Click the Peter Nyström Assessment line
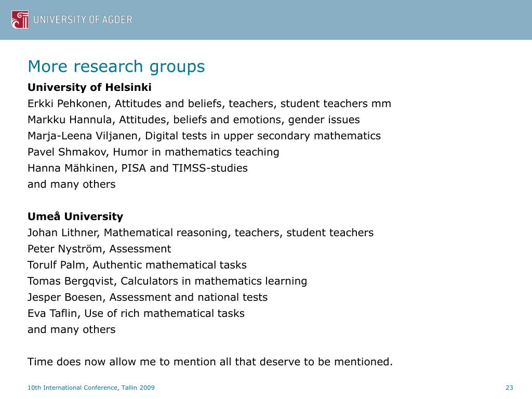This screenshot has height=399, width=532. click(99, 249)
